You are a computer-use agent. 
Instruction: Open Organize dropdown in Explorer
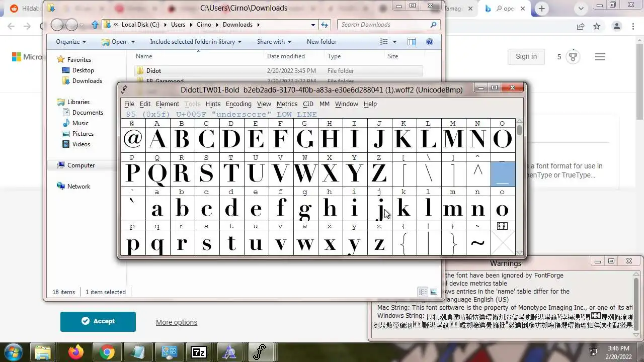[x=71, y=42]
